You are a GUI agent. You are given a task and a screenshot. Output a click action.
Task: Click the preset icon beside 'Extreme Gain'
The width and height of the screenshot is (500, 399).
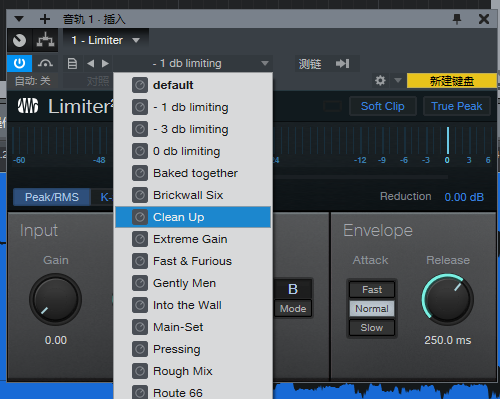pyautogui.click(x=140, y=239)
